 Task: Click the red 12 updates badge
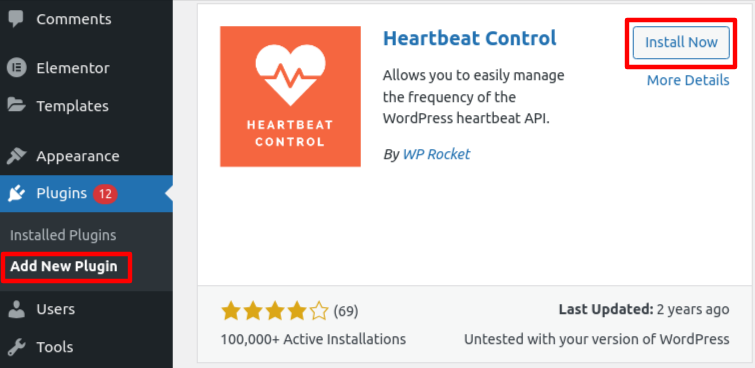(105, 194)
